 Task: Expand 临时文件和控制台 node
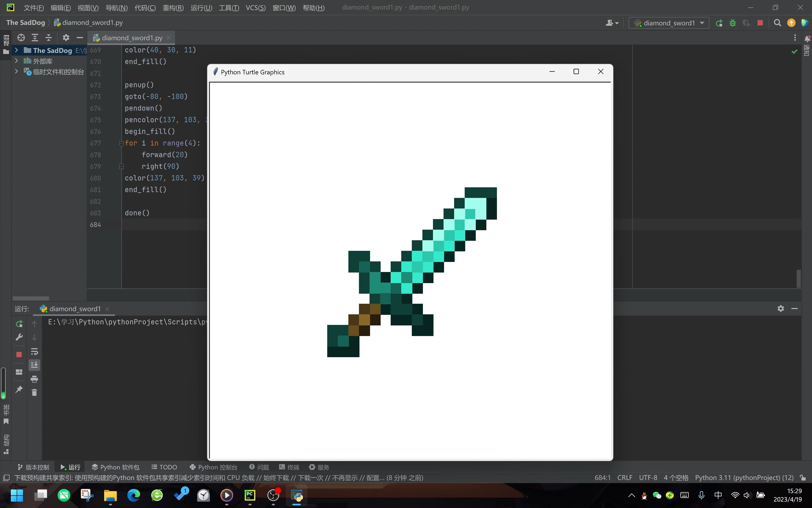pyautogui.click(x=16, y=71)
